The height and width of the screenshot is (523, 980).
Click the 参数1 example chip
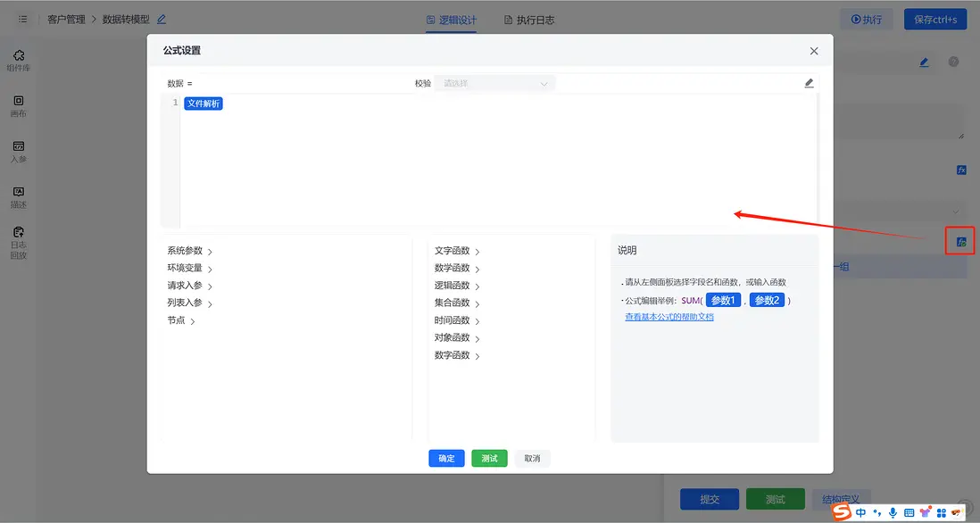(724, 301)
